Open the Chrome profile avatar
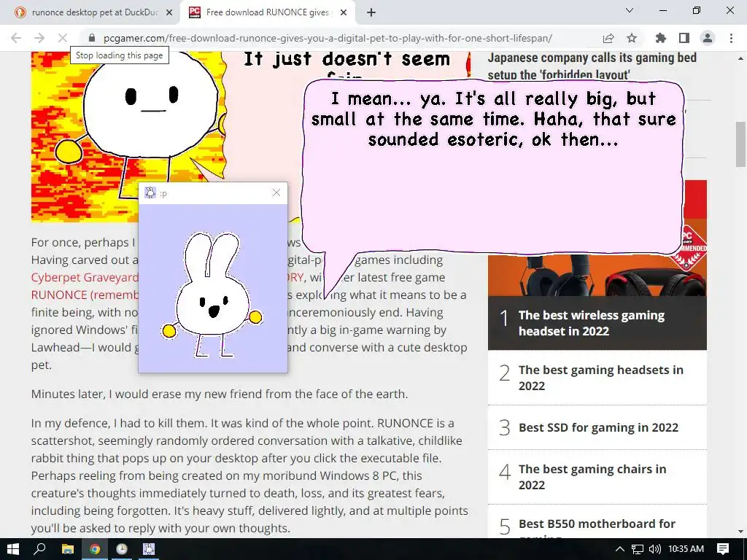747x560 pixels. pos(708,38)
